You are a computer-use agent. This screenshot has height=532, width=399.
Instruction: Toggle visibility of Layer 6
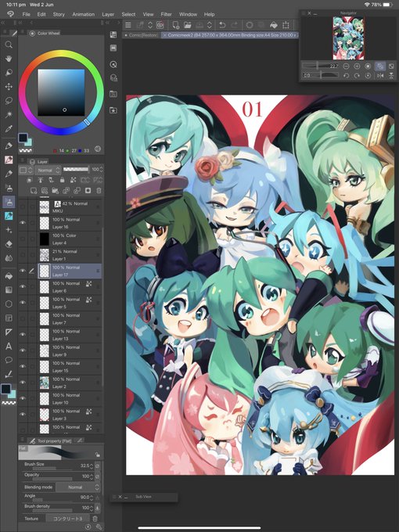pos(23,286)
